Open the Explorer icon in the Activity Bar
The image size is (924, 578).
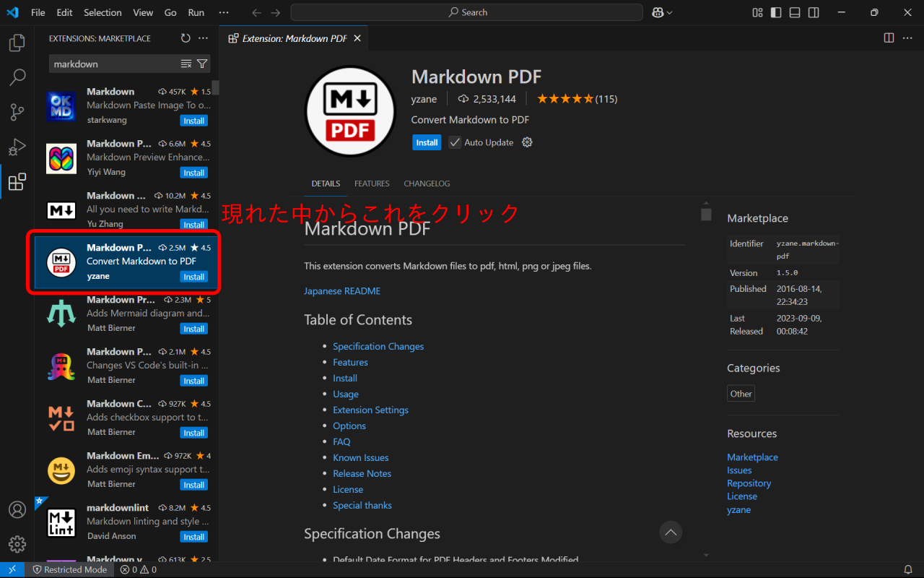[17, 43]
